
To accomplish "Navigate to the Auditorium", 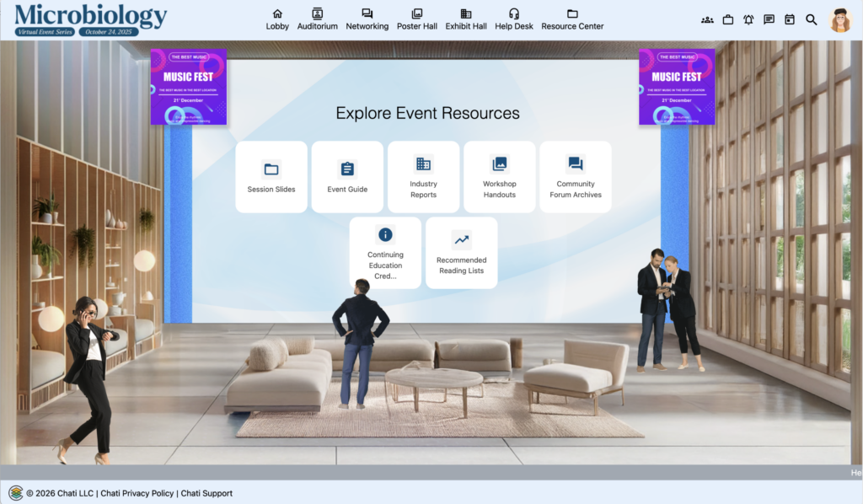I will (x=318, y=19).
